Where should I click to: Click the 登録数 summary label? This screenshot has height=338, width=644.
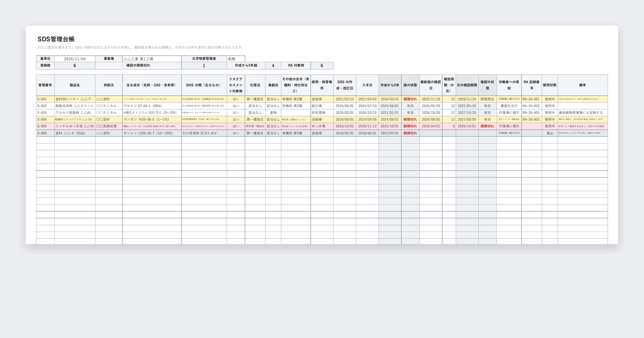45,65
